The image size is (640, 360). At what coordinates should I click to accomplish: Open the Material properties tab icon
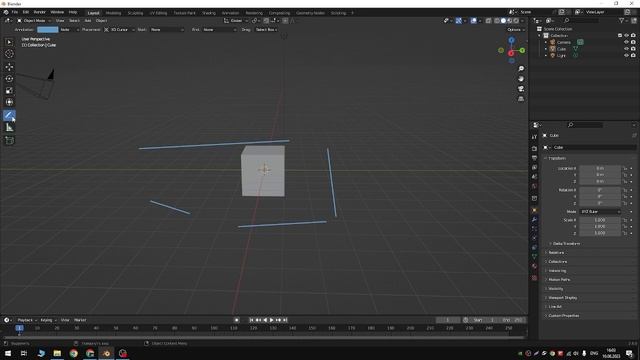(534, 266)
